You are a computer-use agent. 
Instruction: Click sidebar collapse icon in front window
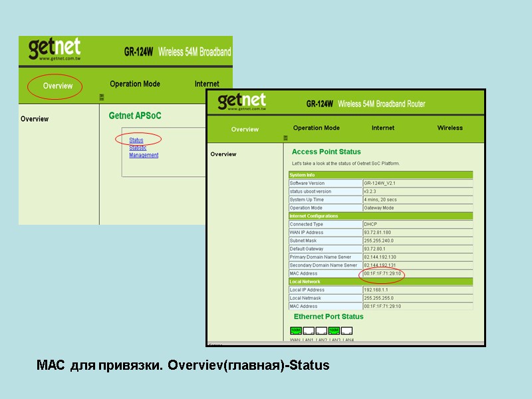click(x=285, y=138)
